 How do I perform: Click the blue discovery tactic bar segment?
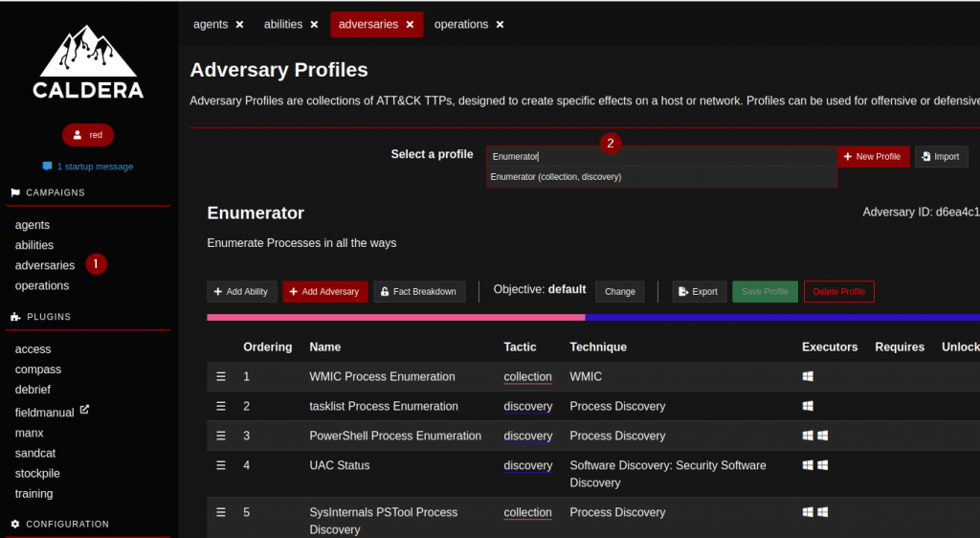point(783,318)
